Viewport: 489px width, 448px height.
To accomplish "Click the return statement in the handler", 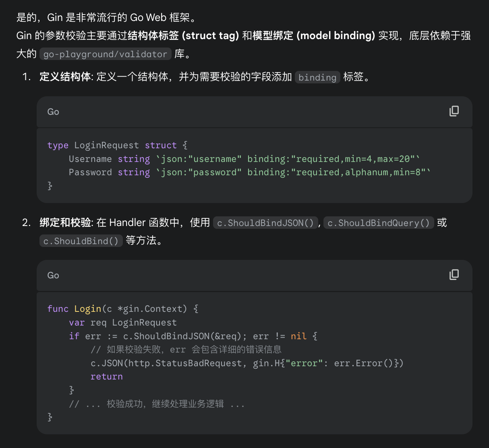I will (x=106, y=377).
